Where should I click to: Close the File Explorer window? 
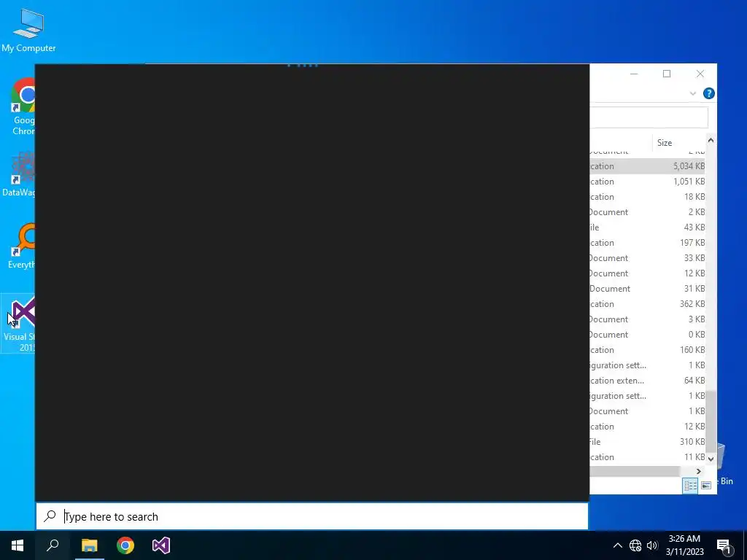click(x=700, y=74)
